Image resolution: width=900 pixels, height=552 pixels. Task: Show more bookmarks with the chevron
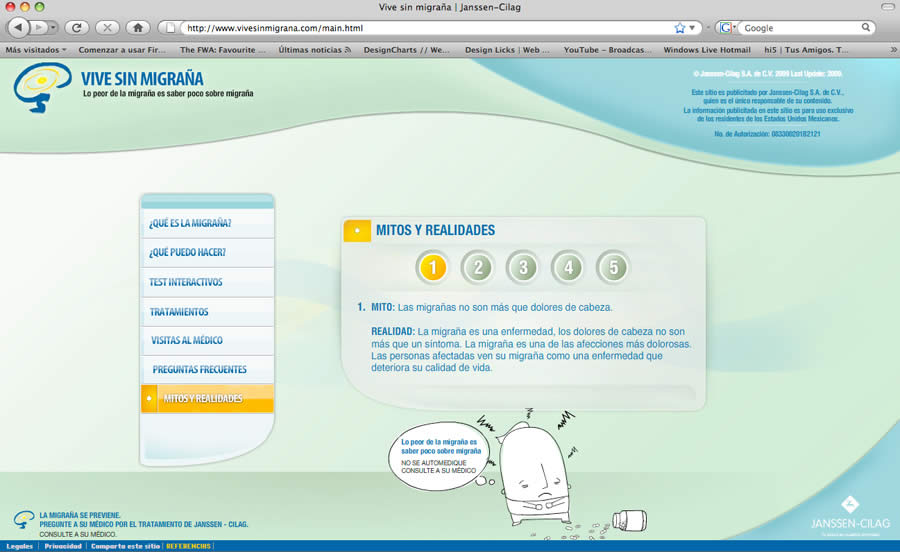[893, 50]
